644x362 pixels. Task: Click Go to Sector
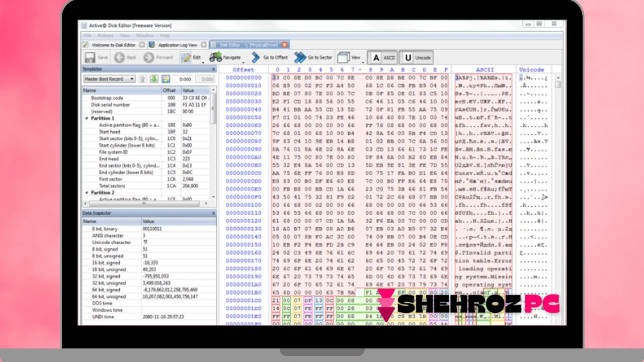point(314,57)
